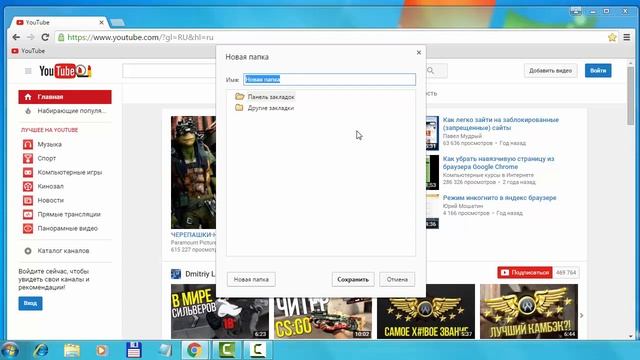
Task: Open video about заблокированные сайты
Action: [x=500, y=124]
